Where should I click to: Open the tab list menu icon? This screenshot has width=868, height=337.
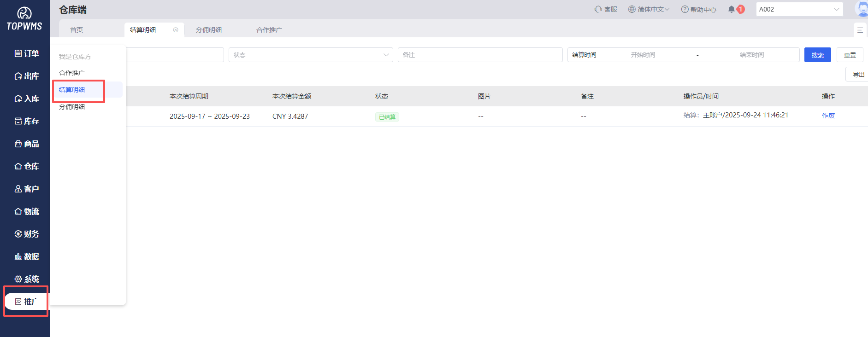point(860,30)
